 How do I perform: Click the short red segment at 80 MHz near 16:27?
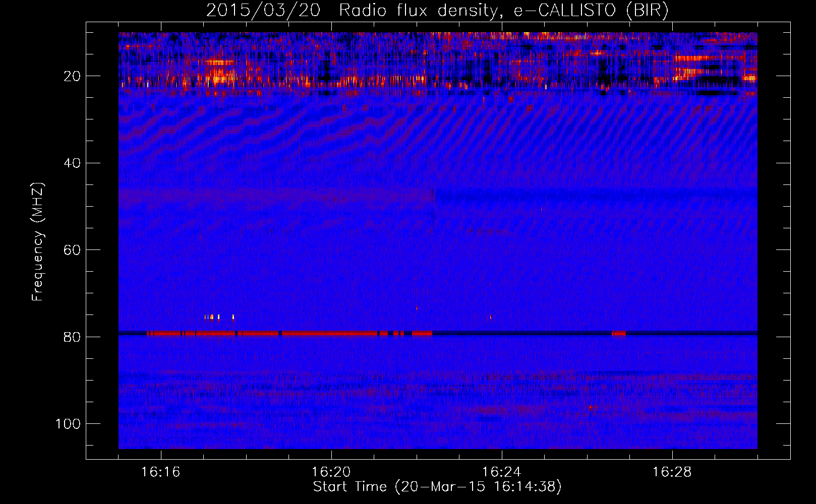coord(619,333)
